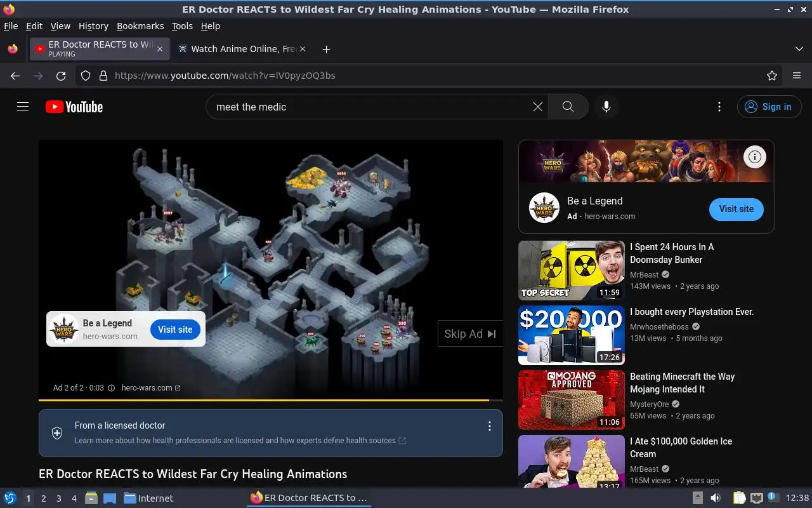
Task: Close the Watch Anime Online tab
Action: 303,49
